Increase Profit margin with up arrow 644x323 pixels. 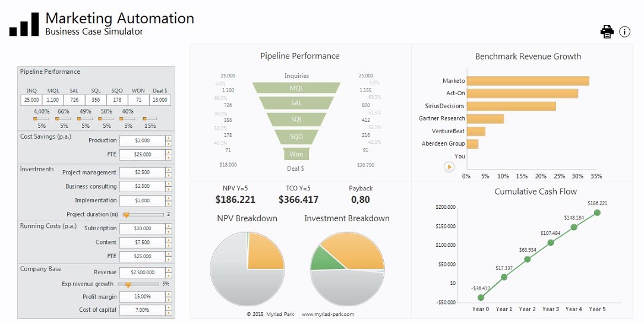tap(169, 294)
